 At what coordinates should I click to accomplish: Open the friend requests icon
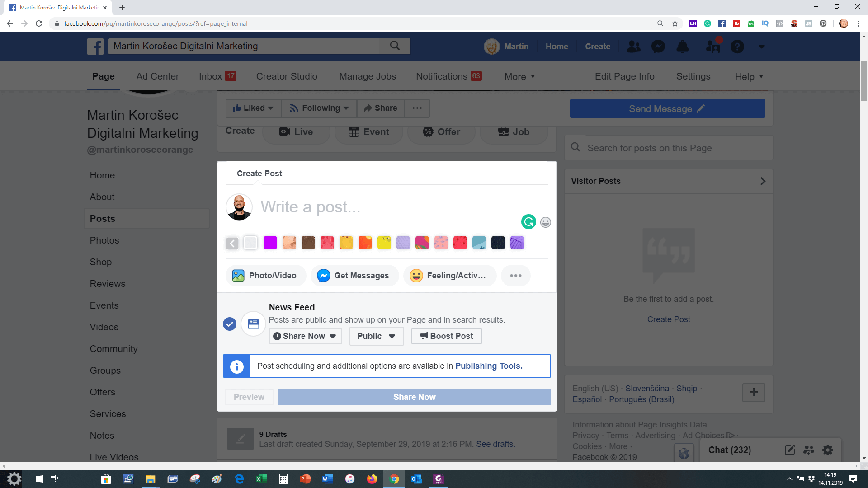click(x=634, y=47)
